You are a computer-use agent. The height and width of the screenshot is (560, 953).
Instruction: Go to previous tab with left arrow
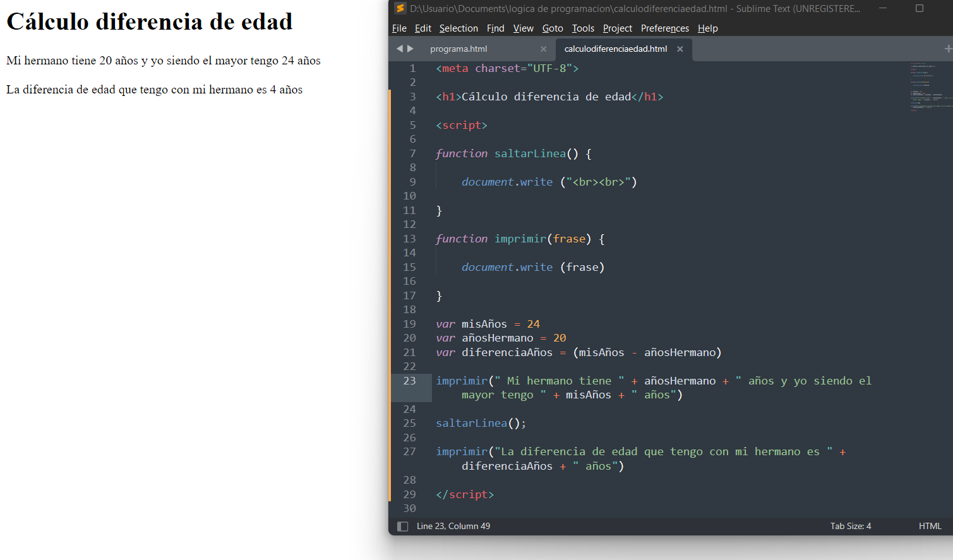[399, 49]
